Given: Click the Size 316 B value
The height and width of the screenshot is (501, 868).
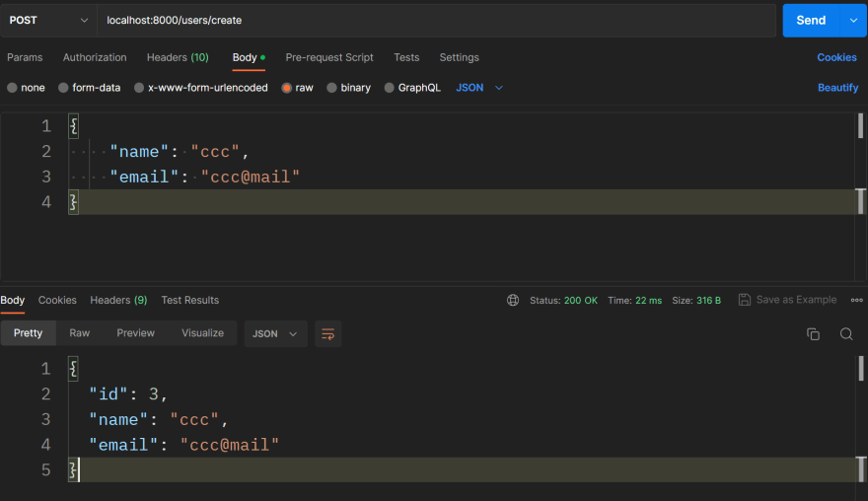Looking at the screenshot, I should 708,300.
